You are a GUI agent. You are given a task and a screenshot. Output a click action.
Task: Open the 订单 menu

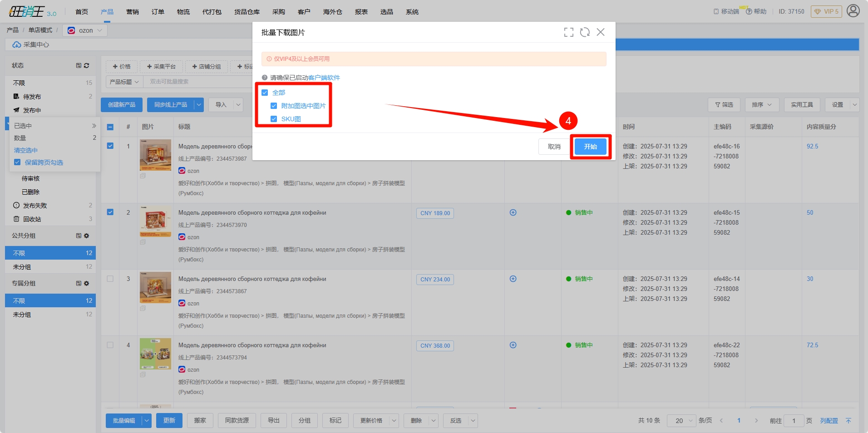[158, 12]
